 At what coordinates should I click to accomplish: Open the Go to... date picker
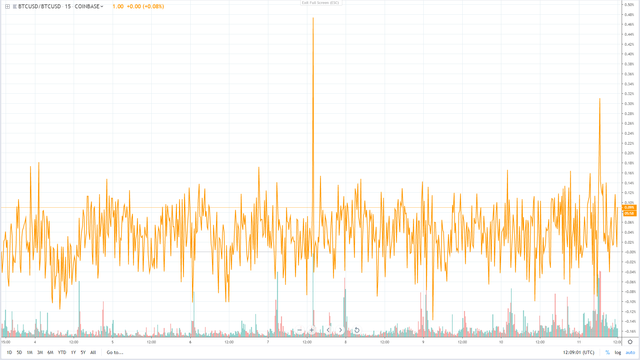115,352
